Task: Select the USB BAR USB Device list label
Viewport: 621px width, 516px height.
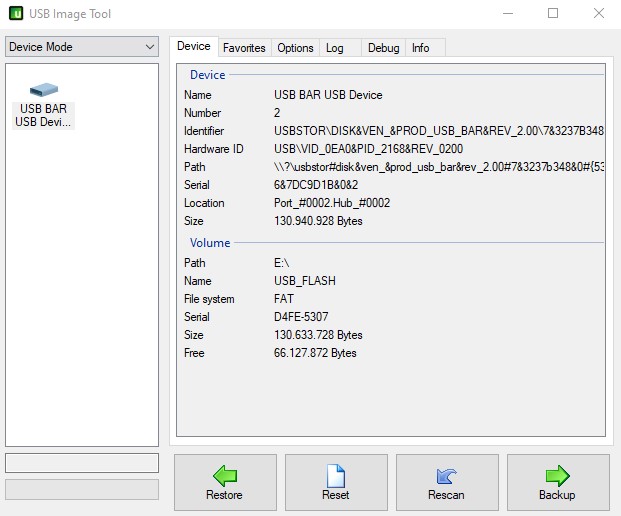Action: point(44,115)
